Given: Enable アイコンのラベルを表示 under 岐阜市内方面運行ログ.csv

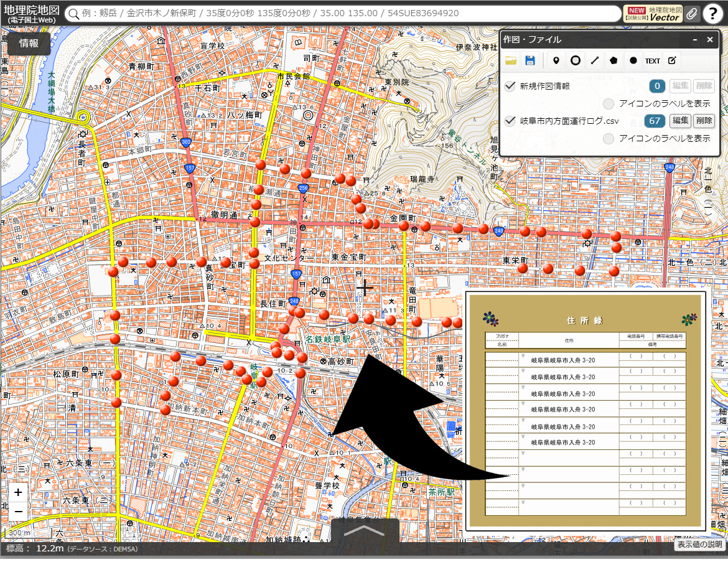Looking at the screenshot, I should tap(609, 138).
